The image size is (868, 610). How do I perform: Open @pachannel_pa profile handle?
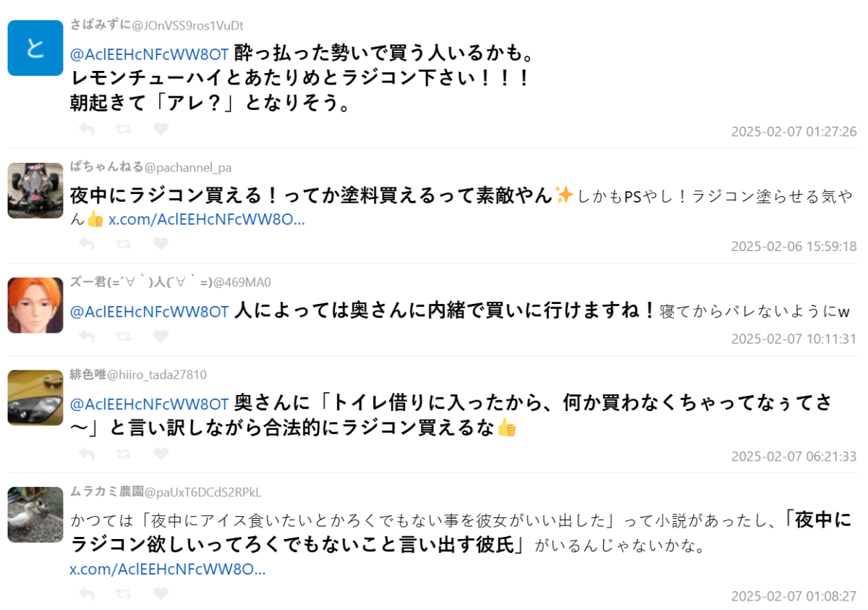click(x=188, y=168)
